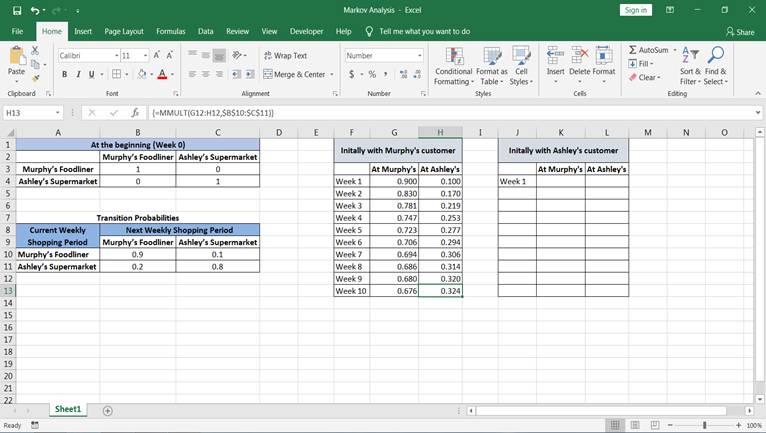Screen dimensions: 766x433
Task: Click the Font Color A icon
Action: pyautogui.click(x=162, y=74)
